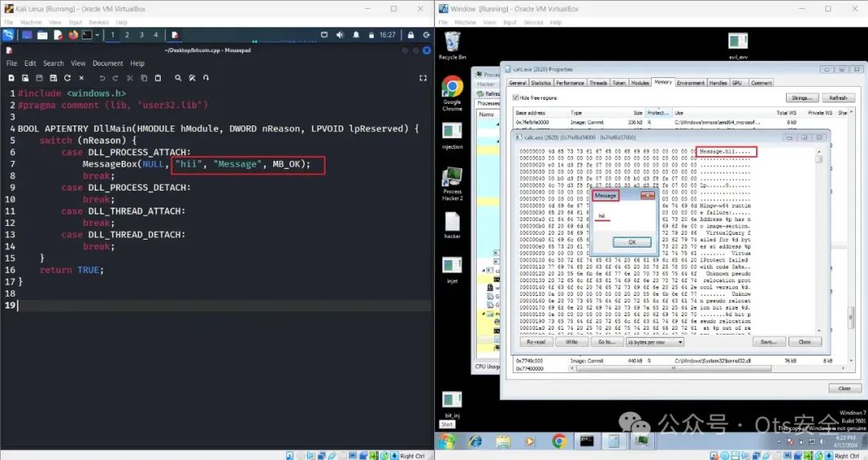This screenshot has height=460, width=868.
Task: Click the Base address column header
Action: pyautogui.click(x=540, y=113)
